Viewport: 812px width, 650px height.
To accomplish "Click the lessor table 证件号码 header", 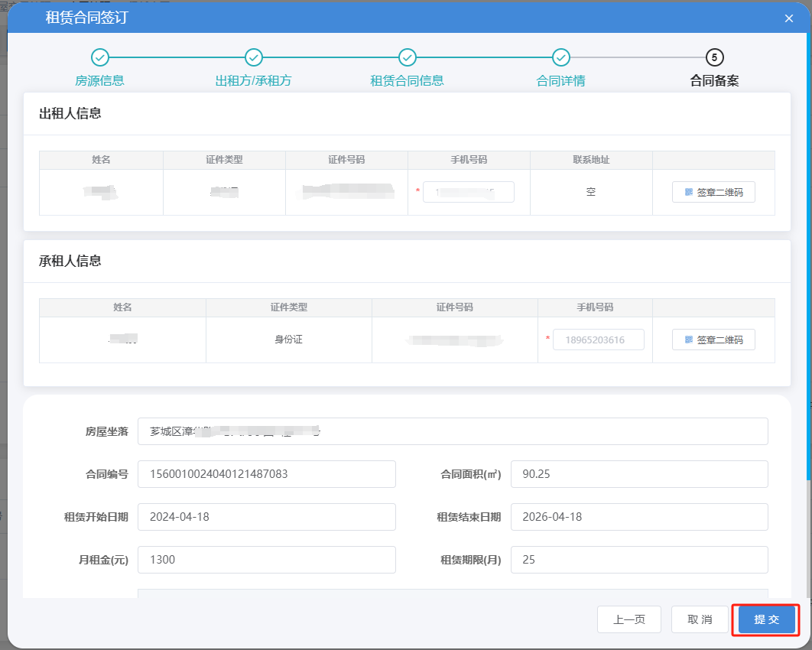I will pos(346,160).
